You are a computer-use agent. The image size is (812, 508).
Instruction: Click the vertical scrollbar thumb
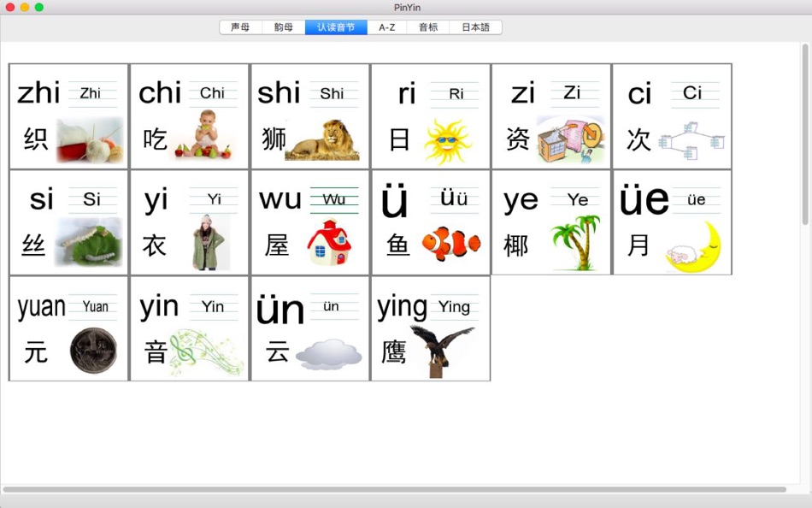(805, 135)
